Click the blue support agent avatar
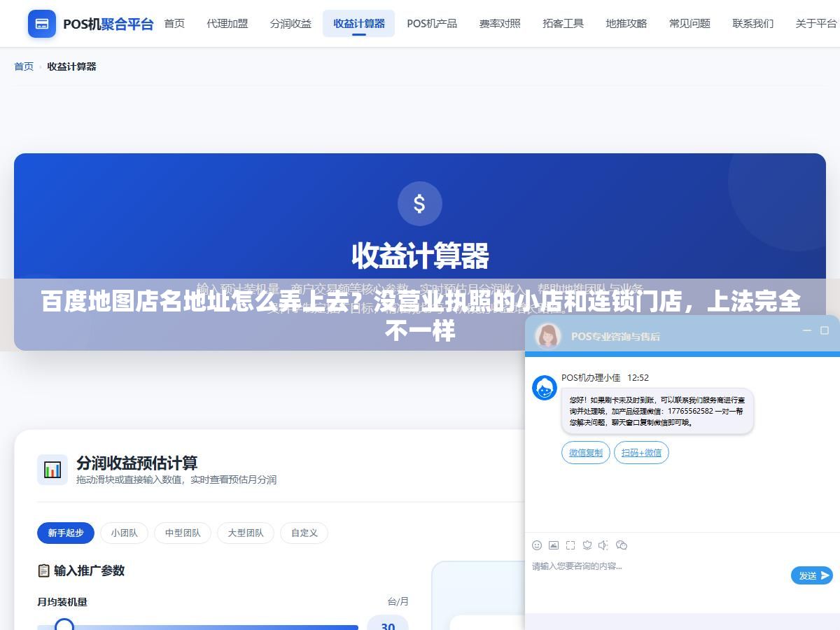 tap(545, 388)
